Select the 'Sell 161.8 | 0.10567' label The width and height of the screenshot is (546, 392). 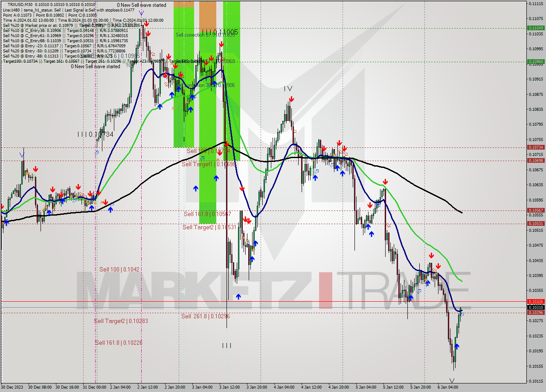[x=207, y=214]
